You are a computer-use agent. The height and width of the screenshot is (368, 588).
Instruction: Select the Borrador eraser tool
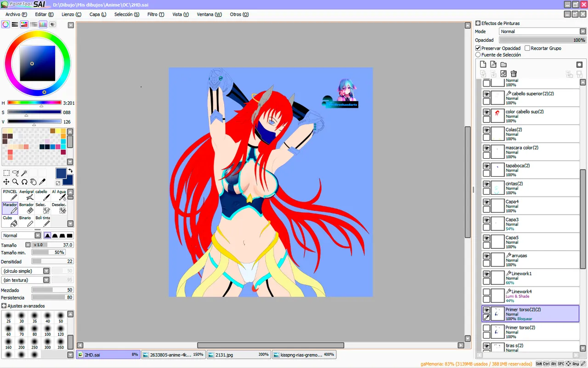27,208
